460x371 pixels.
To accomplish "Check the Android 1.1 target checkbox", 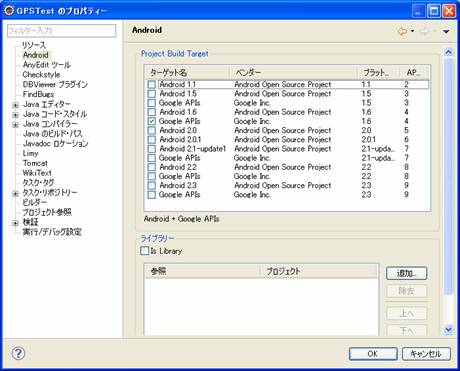I will 152,84.
